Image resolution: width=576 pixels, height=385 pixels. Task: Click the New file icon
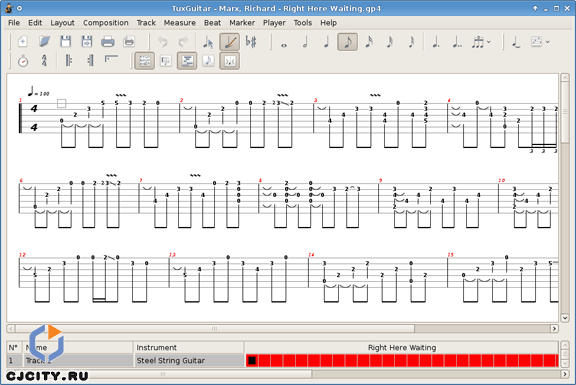pos(23,42)
